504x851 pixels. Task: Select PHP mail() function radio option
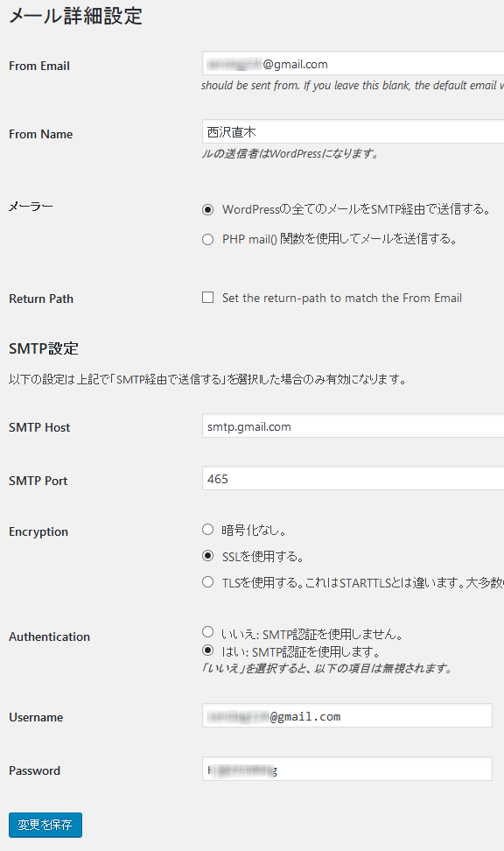coord(207,239)
